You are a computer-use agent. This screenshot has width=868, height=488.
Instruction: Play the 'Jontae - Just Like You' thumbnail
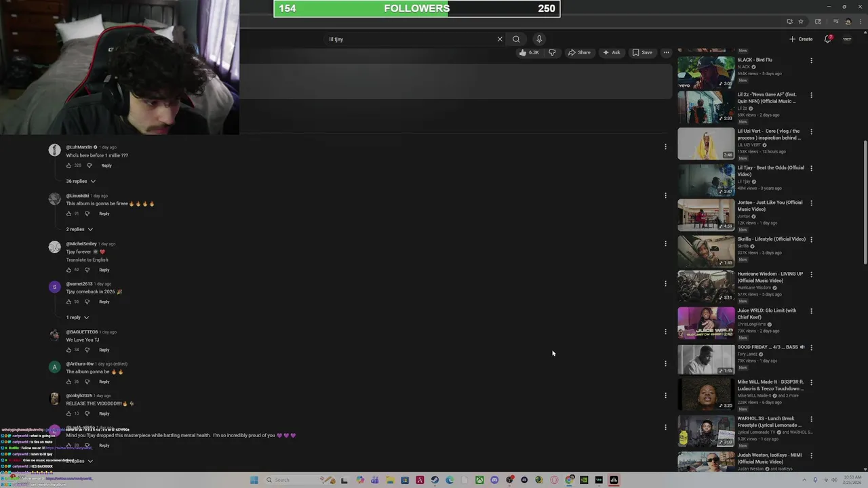(706, 215)
